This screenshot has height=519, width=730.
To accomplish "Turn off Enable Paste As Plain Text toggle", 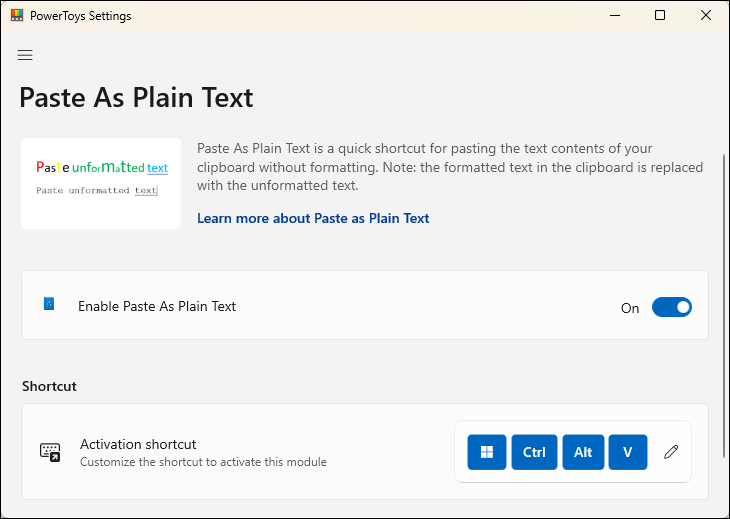I will [x=671, y=307].
